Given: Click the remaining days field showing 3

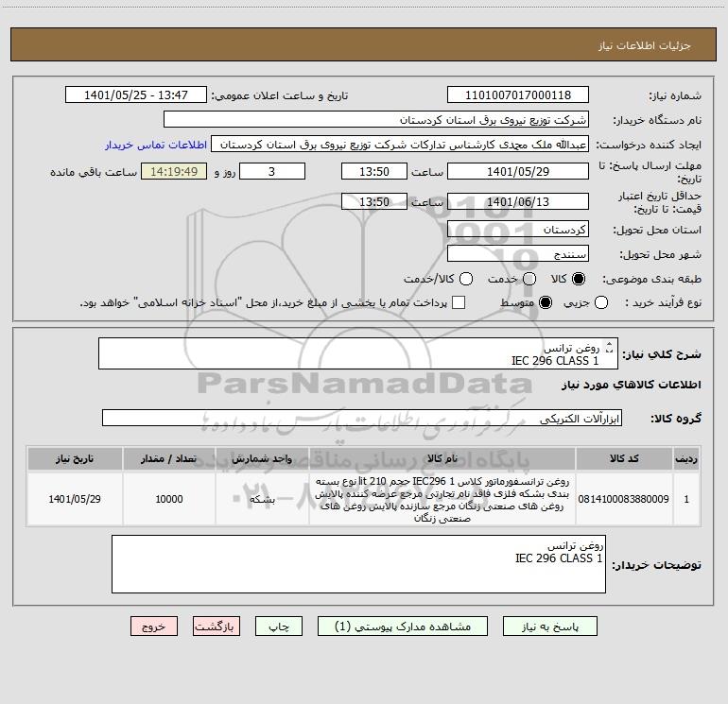Looking at the screenshot, I should coord(272,171).
